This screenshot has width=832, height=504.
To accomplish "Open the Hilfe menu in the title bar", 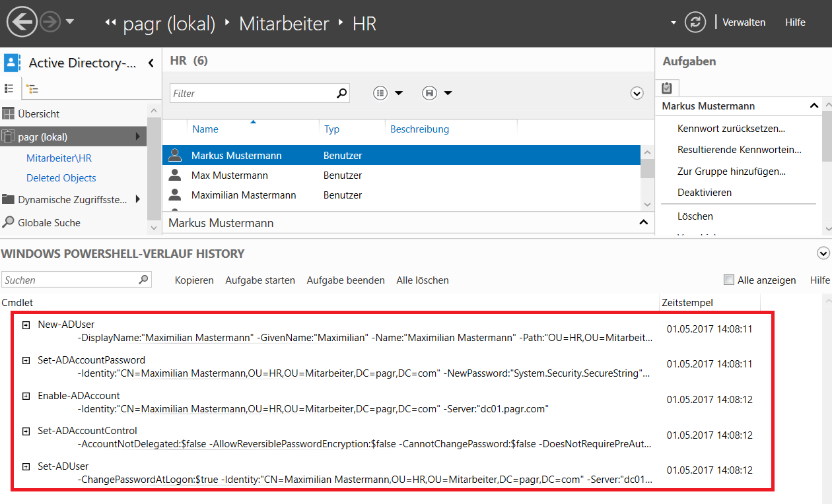I will (x=795, y=22).
